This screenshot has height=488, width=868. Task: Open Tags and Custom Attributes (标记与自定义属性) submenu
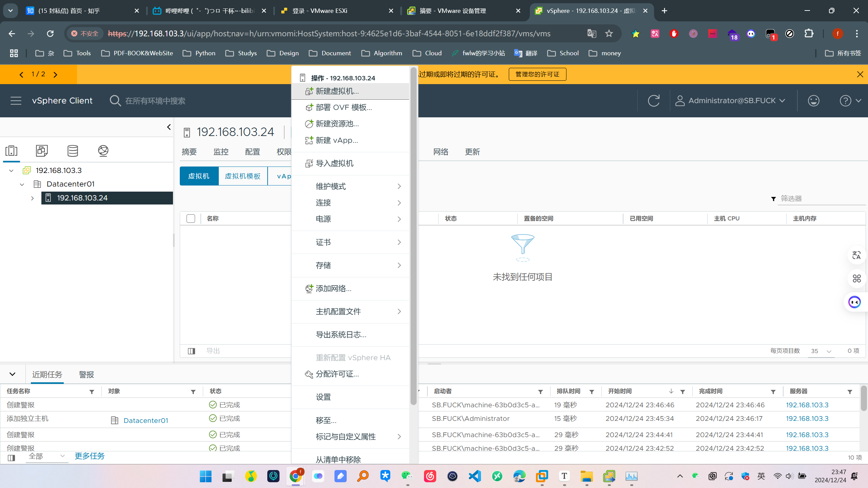350,437
